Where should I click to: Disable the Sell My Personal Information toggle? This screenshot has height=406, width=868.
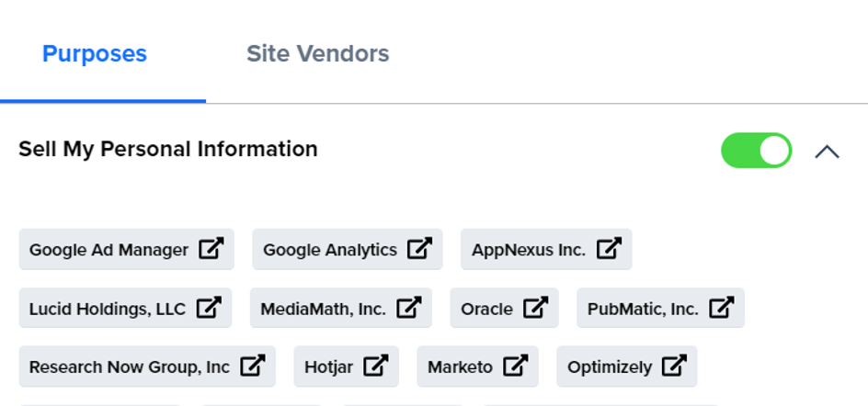coord(756,151)
